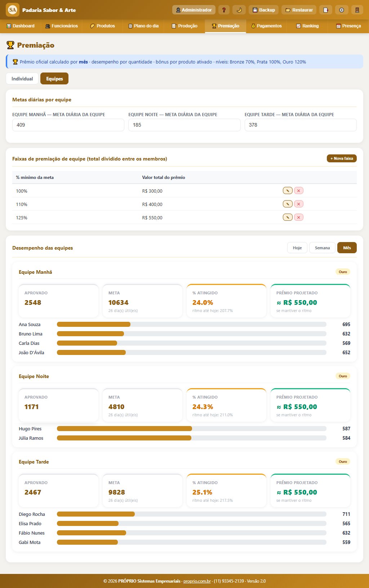Click the name Fábio Nunes
The width and height of the screenshot is (369, 588).
pos(32,533)
